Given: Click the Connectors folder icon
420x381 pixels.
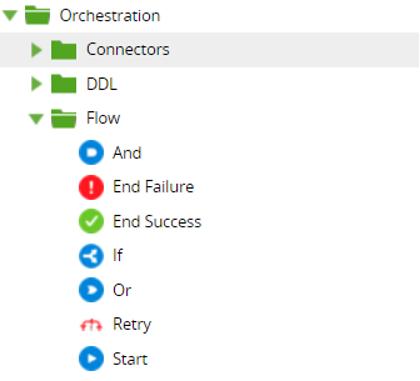Looking at the screenshot, I should (x=64, y=50).
